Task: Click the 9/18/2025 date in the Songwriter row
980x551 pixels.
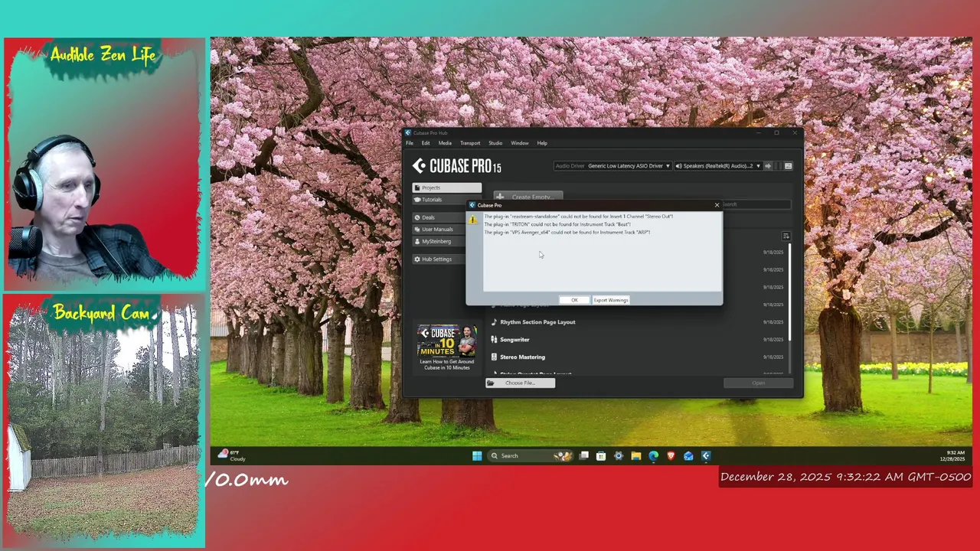Action: tap(773, 340)
